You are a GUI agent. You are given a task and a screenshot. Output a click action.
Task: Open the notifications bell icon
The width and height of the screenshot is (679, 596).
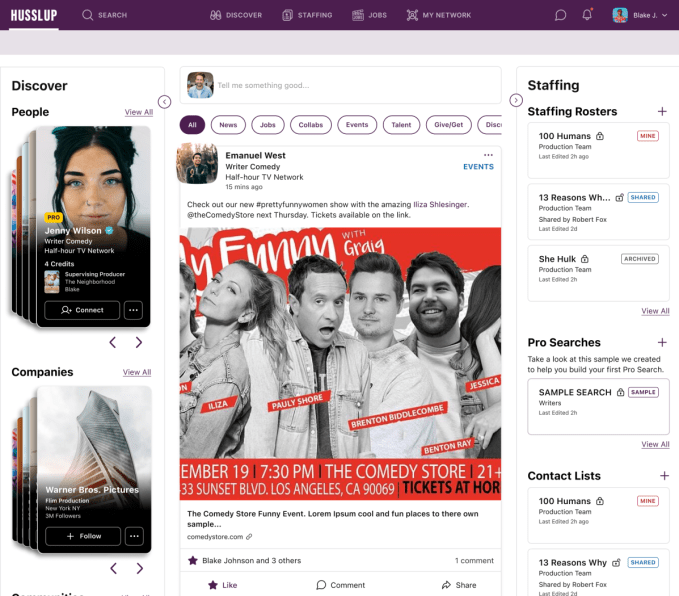click(x=587, y=15)
